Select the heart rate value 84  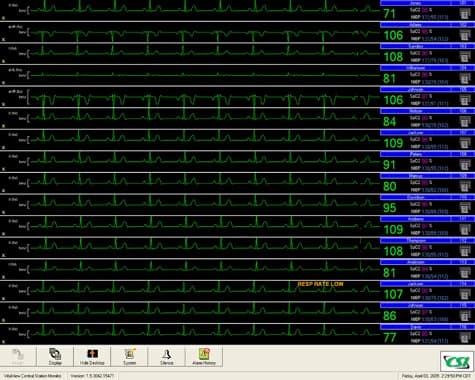pos(390,122)
